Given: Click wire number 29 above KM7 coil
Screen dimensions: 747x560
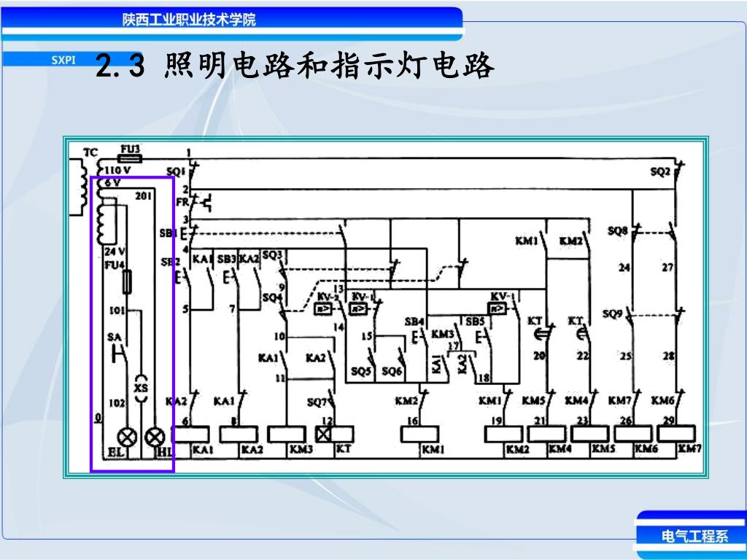Looking at the screenshot, I should click(x=669, y=421).
